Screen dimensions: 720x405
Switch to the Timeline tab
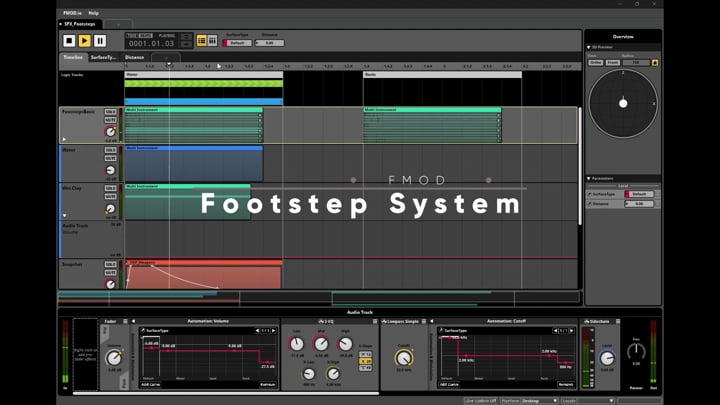point(73,57)
